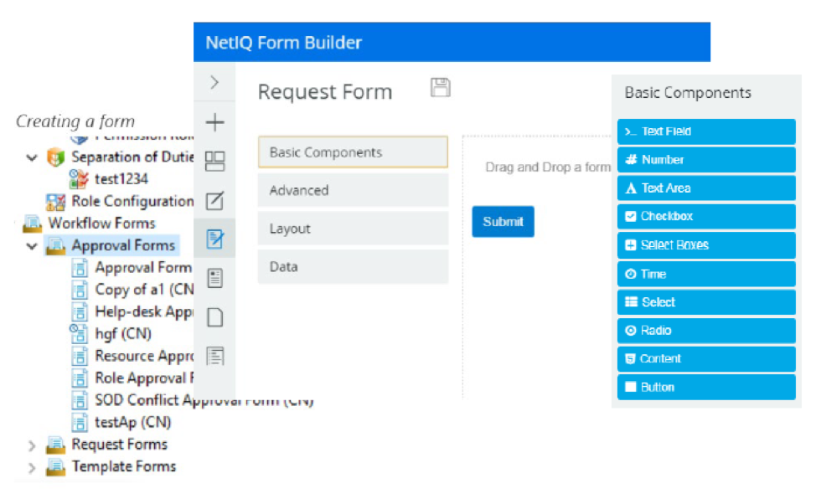Select the Button component
The image size is (816, 504).
pyautogui.click(x=706, y=387)
